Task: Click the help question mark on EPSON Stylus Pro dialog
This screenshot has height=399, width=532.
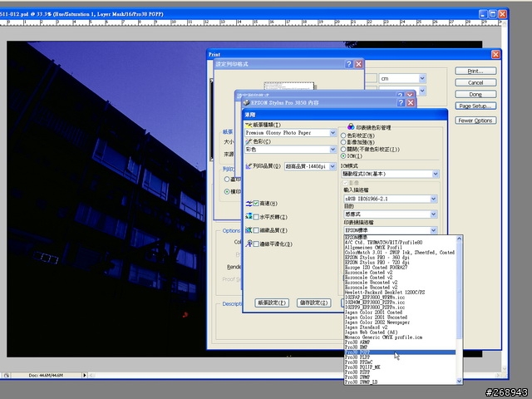Action: (x=401, y=102)
